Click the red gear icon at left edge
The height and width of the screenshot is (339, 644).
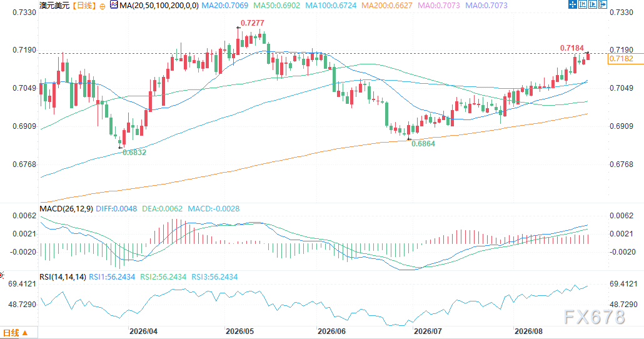click(2, 275)
